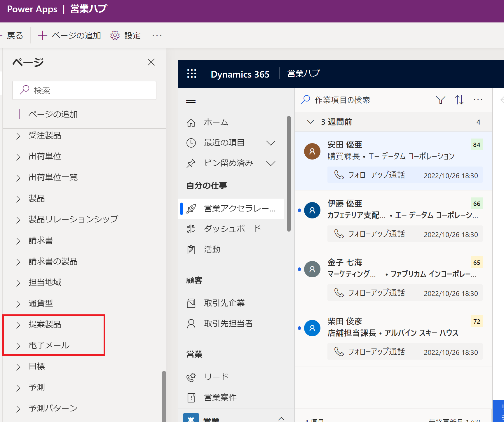Click the 営業案件 icon
The width and height of the screenshot is (504, 422).
point(191,398)
